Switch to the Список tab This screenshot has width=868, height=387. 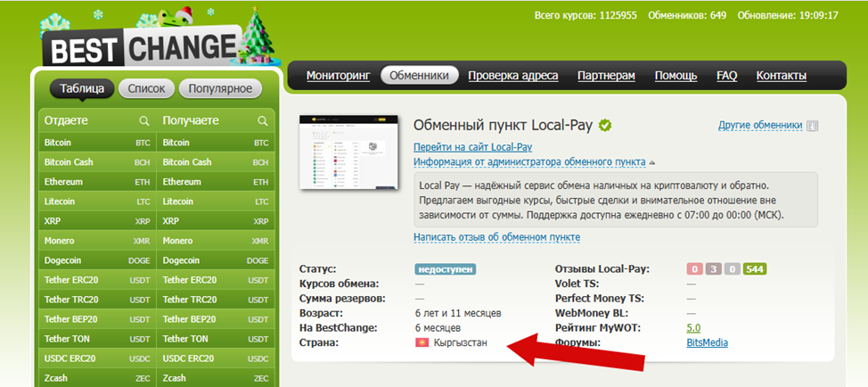point(146,88)
